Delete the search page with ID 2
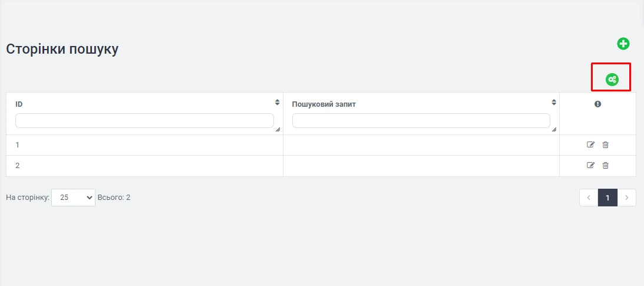 click(x=605, y=166)
